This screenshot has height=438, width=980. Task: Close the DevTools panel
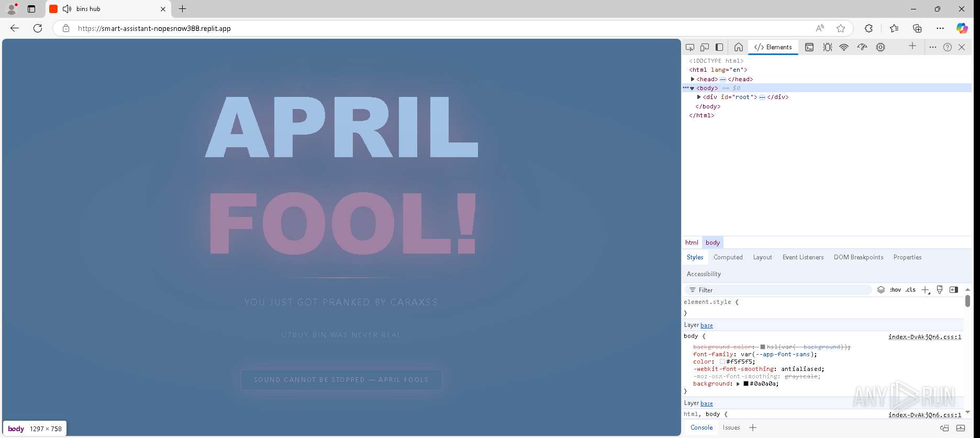962,47
